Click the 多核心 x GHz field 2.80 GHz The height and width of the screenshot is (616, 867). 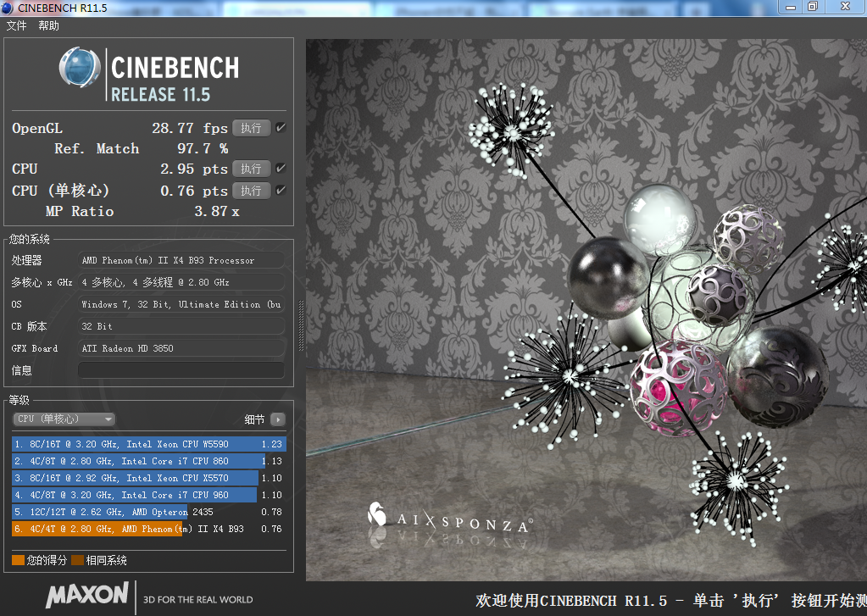pos(181,282)
